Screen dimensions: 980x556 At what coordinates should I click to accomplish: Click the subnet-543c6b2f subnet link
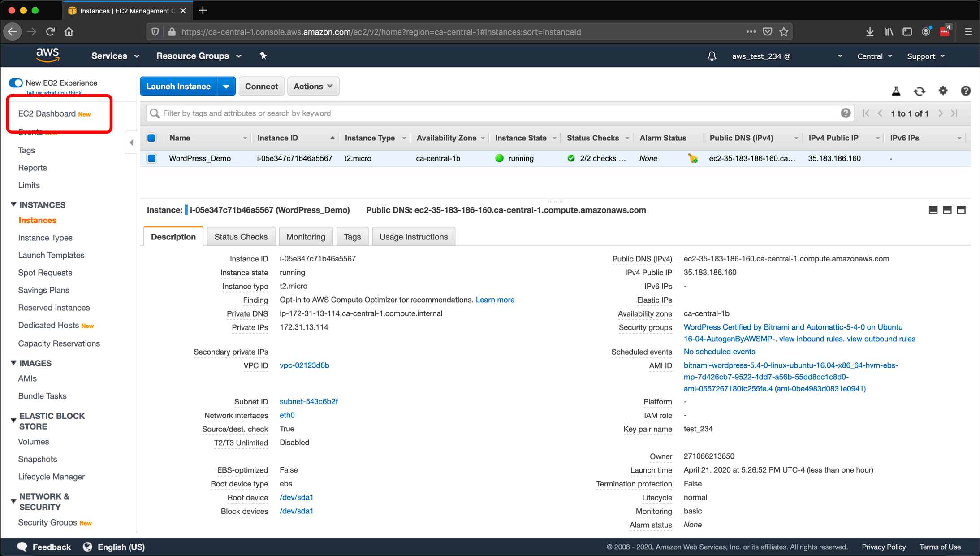[x=308, y=402]
